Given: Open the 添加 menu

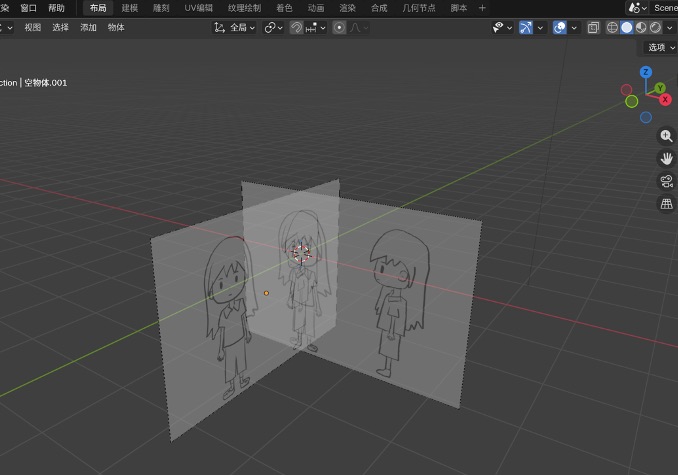Looking at the screenshot, I should [88, 28].
